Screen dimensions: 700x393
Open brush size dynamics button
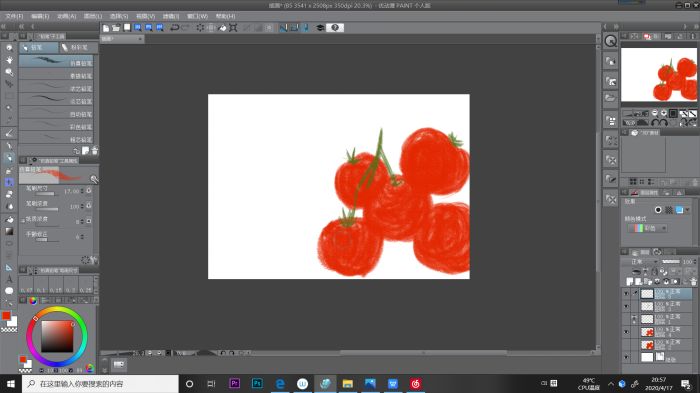[x=89, y=191]
